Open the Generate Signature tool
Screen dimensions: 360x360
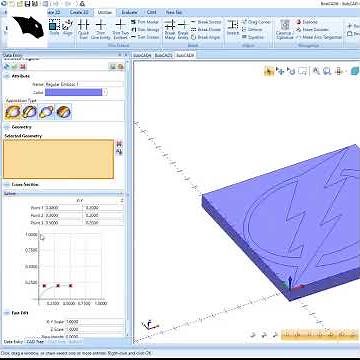pyautogui.click(x=284, y=29)
